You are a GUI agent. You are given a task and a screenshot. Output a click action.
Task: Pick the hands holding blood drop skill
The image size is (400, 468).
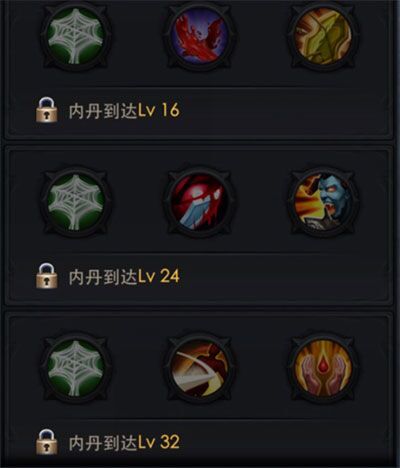click(323, 367)
